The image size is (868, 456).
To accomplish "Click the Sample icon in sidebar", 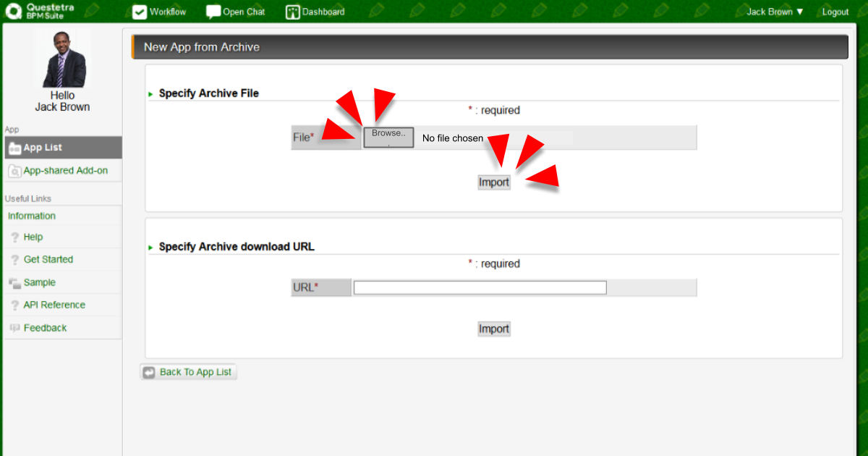I will coord(14,283).
